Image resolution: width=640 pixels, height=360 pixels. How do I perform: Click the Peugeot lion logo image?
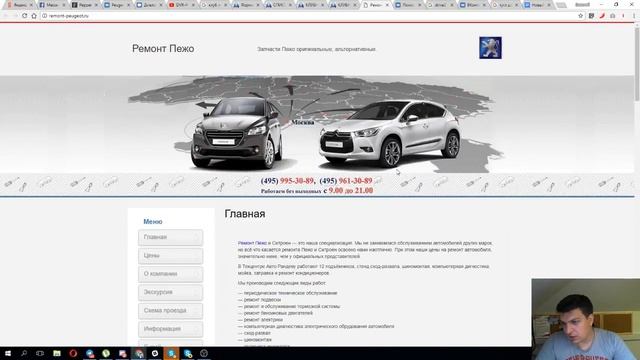pos(490,48)
